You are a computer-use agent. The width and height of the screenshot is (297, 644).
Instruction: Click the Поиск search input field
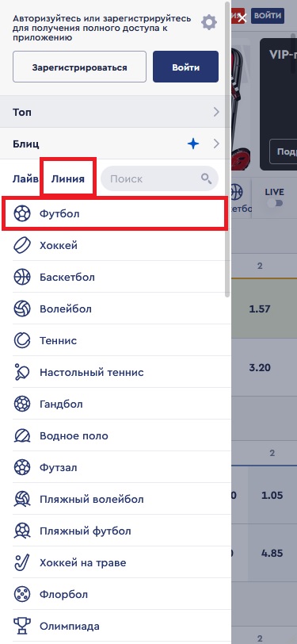coord(159,178)
